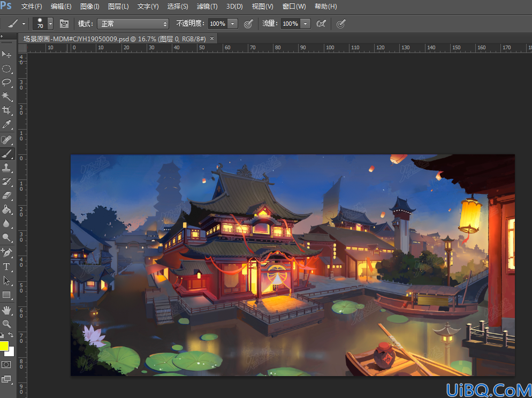This screenshot has height=398, width=532.
Task: Select the Move tool
Action: [x=6, y=54]
